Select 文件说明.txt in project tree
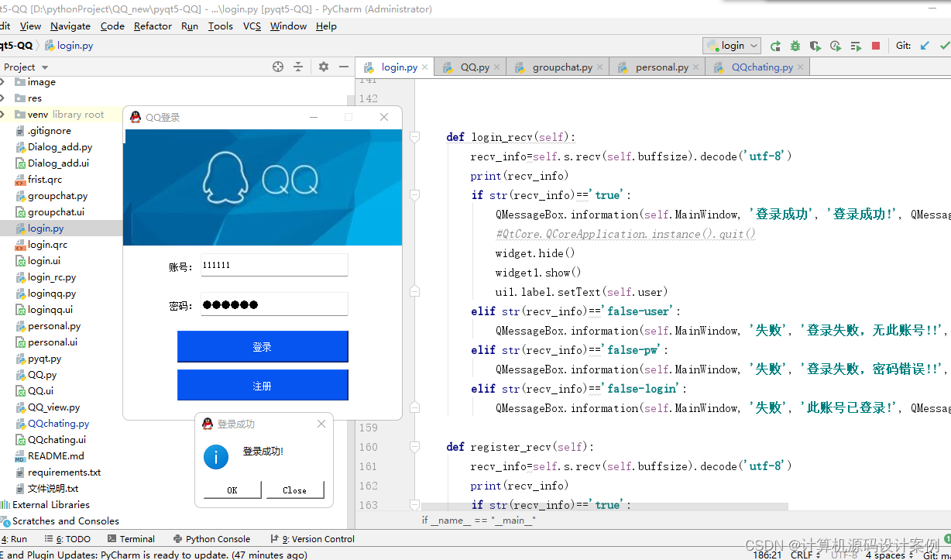This screenshot has width=951, height=560. click(x=53, y=489)
